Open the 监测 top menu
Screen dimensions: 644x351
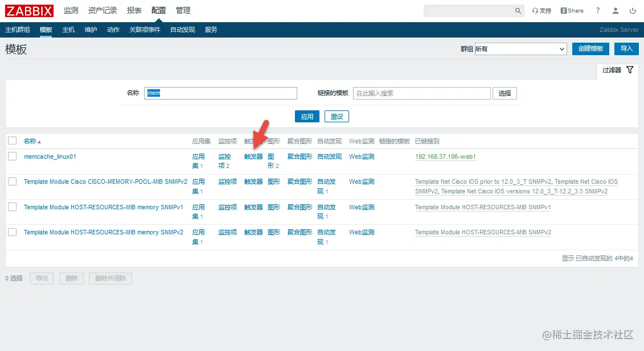click(71, 11)
